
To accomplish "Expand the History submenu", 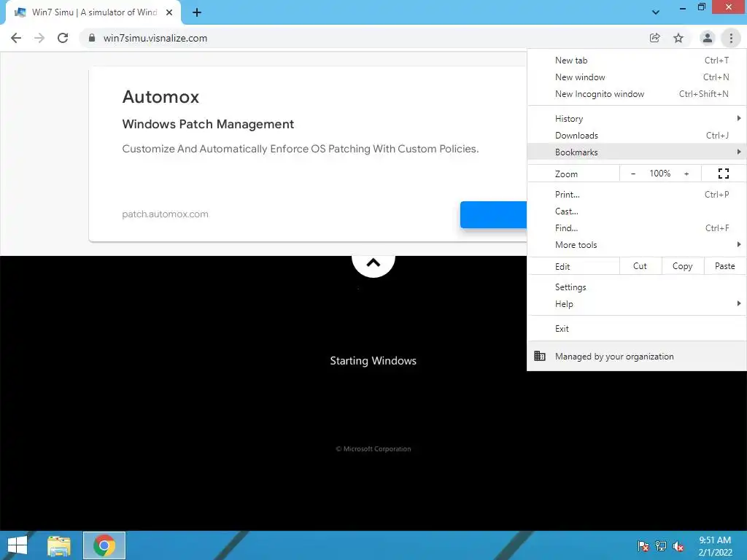I will tap(636, 119).
